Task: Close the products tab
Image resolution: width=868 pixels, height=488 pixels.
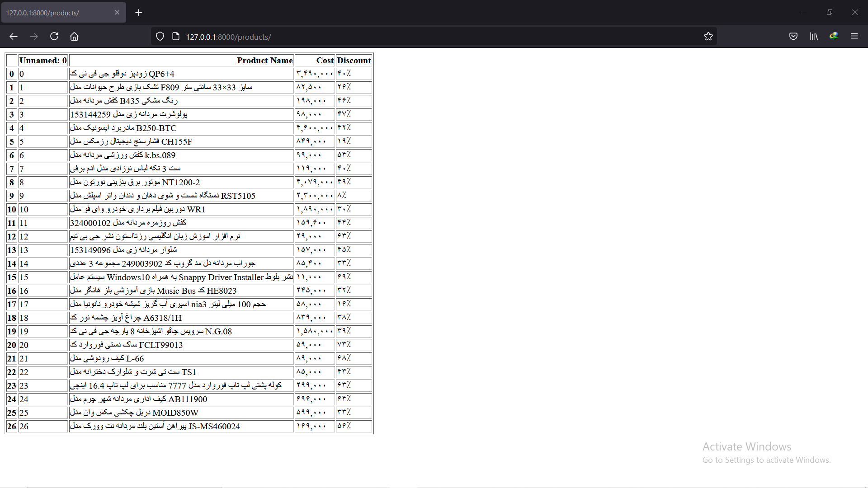Action: click(x=117, y=13)
